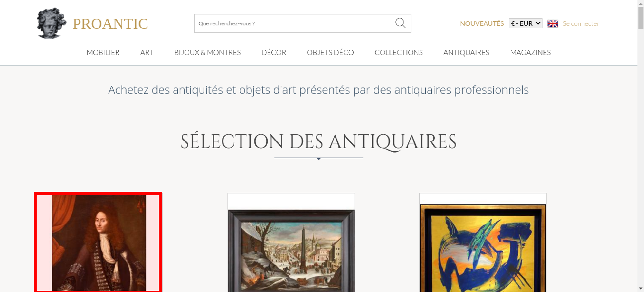The image size is (644, 292).
Task: Open the MAGAZINES menu
Action: click(x=530, y=52)
